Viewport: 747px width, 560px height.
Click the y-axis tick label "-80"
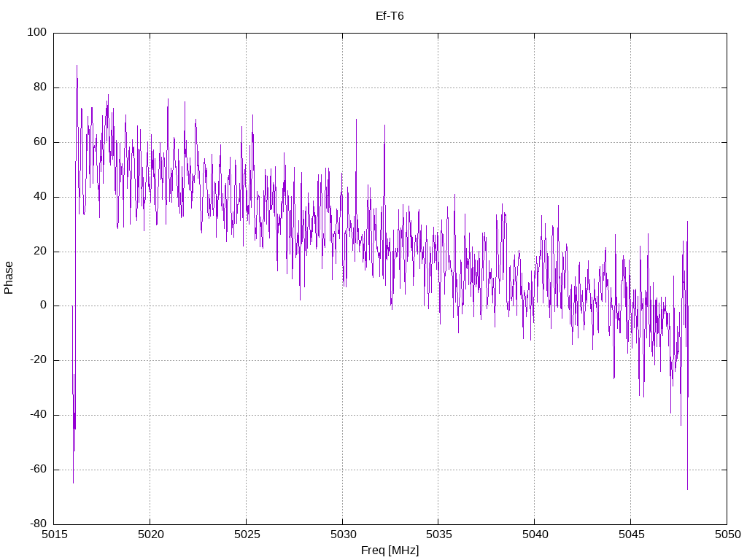[38, 524]
